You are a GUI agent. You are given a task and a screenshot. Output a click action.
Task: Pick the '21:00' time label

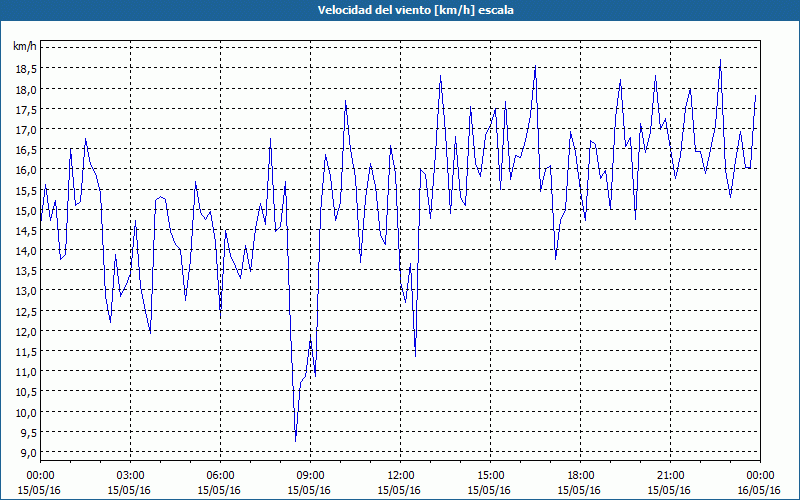[670, 475]
